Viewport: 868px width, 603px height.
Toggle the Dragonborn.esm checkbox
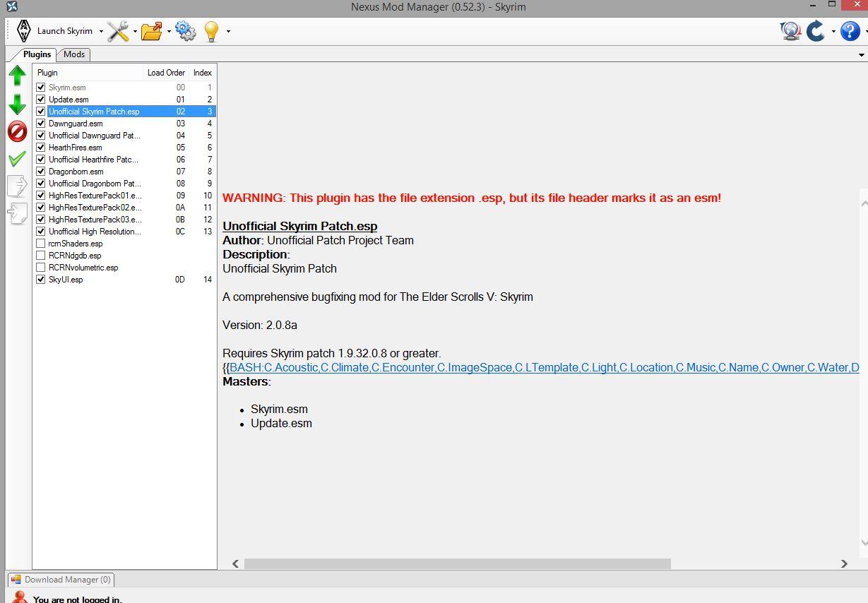coord(41,172)
